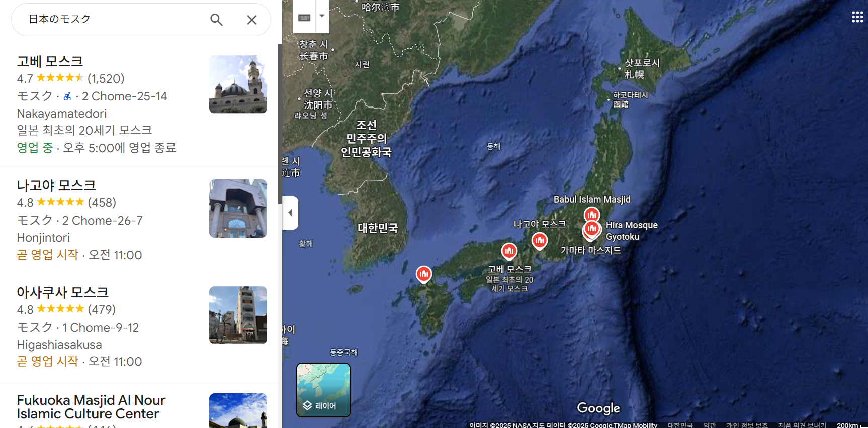Click the 하코다테시 city label
Image resolution: width=868 pixels, height=428 pixels.
630,99
